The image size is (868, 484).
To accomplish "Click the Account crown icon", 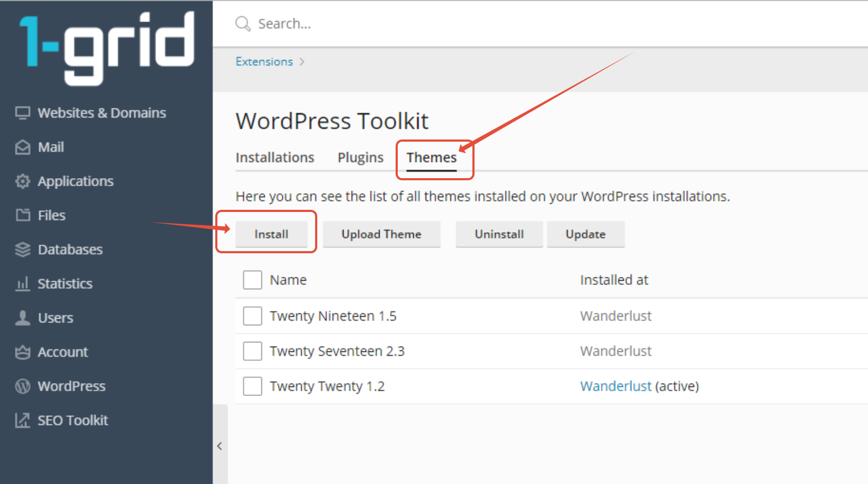I will (23, 352).
